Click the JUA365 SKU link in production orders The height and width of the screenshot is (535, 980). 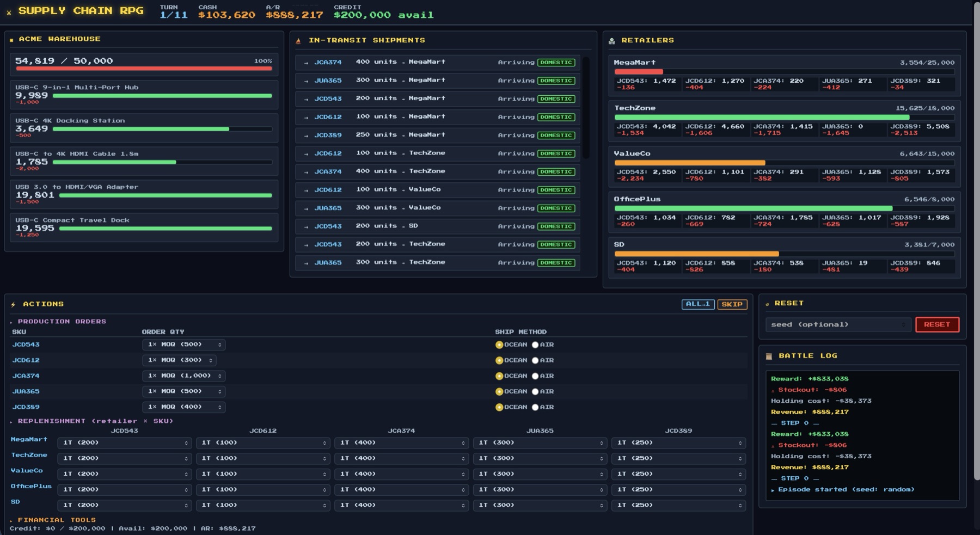[x=26, y=392]
